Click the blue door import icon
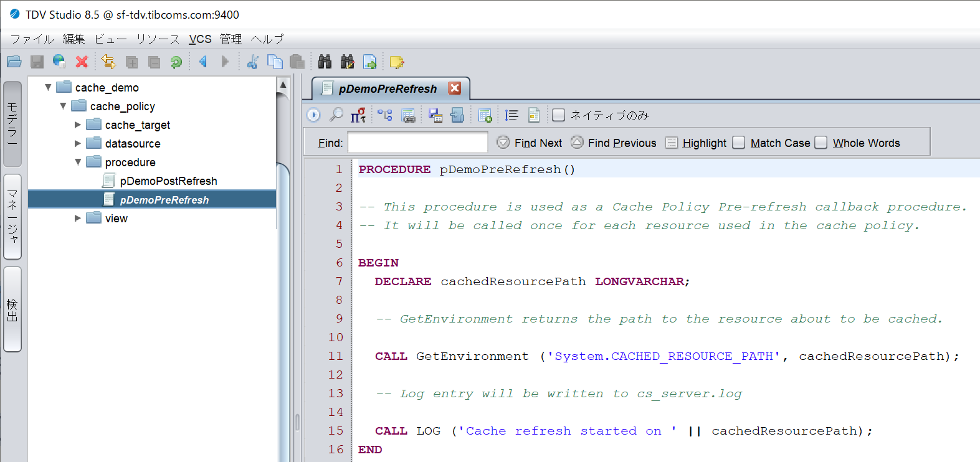Viewport: 980px width, 462px height. tap(457, 115)
